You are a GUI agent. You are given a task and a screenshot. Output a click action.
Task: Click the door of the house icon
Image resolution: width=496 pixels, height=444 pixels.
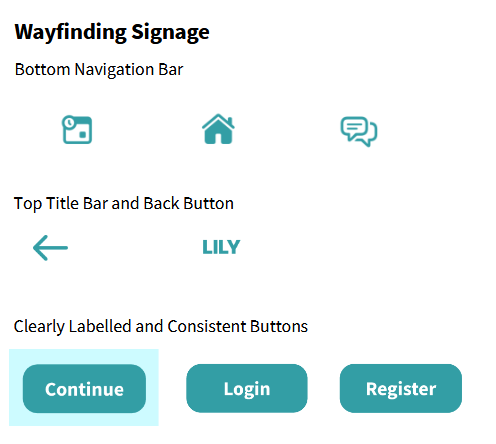click(218, 139)
